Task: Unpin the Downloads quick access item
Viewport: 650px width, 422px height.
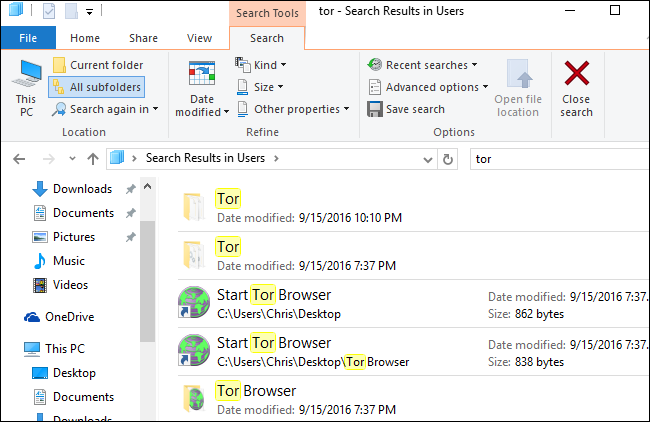Action: point(131,189)
